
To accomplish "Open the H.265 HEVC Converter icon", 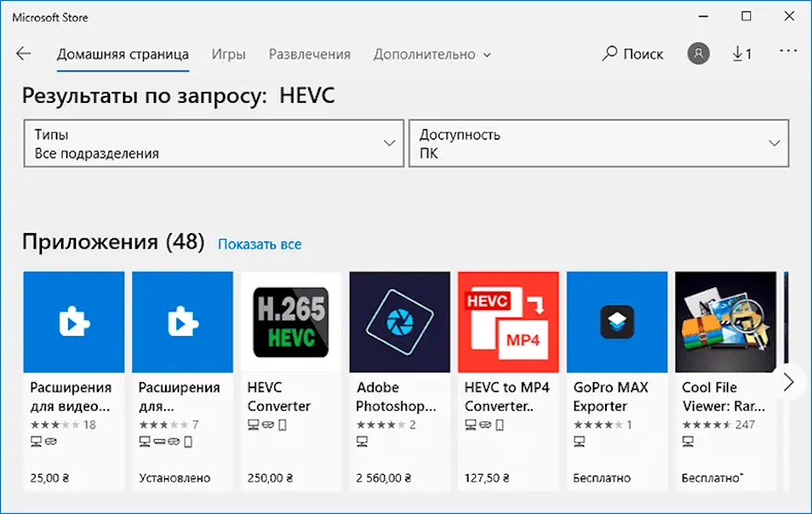I will coord(291,322).
